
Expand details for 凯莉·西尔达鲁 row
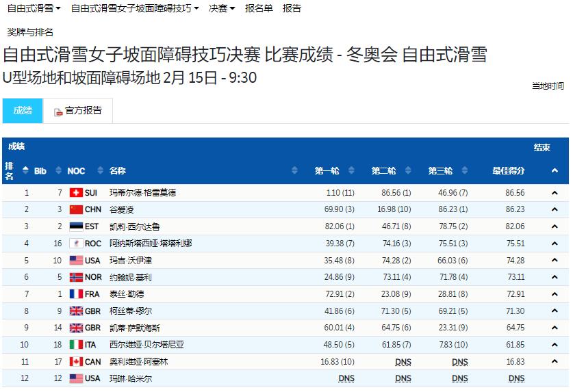(x=555, y=226)
